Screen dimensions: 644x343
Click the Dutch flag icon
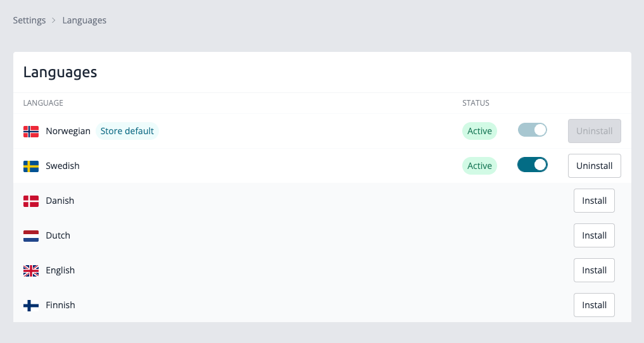pos(31,236)
